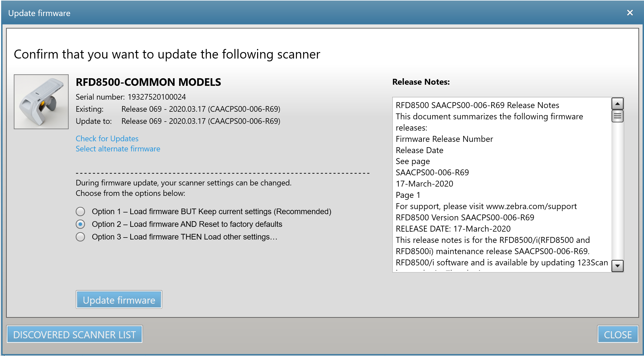644x356 pixels.
Task: Click the 'See page' line in notes
Action: coord(413,161)
